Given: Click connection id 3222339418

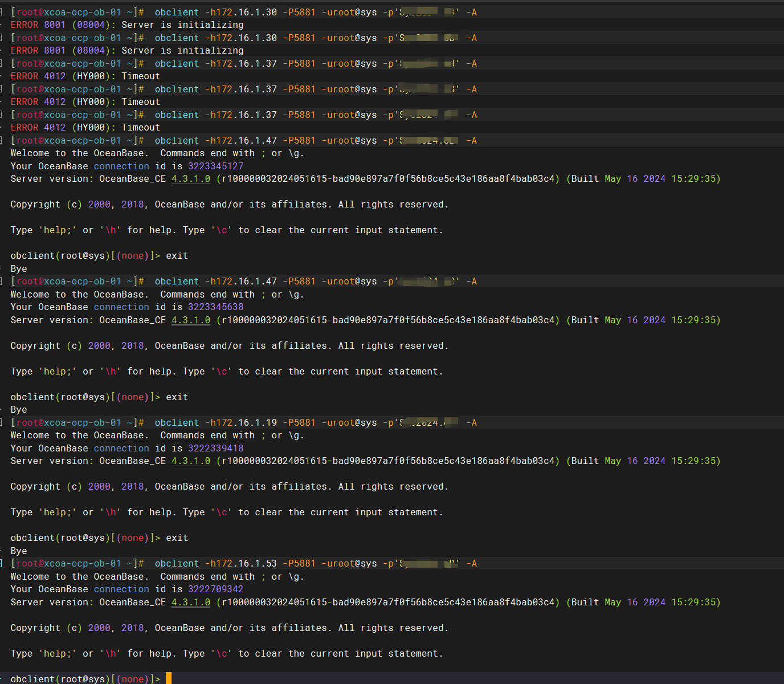Looking at the screenshot, I should (216, 448).
